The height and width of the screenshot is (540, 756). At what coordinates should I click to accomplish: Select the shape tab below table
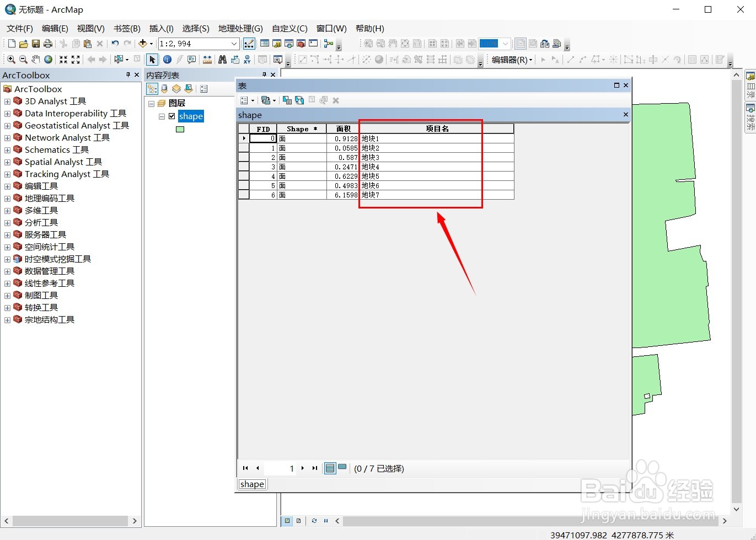click(x=252, y=484)
